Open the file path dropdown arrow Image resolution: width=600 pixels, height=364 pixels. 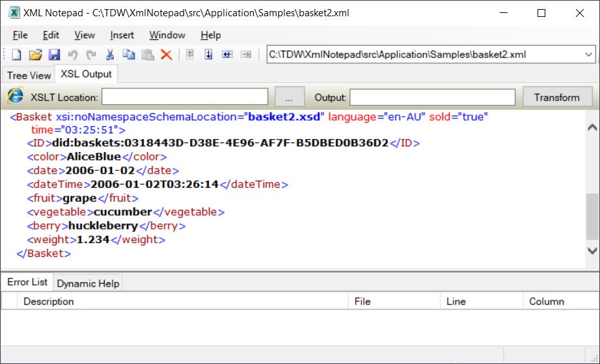point(588,55)
